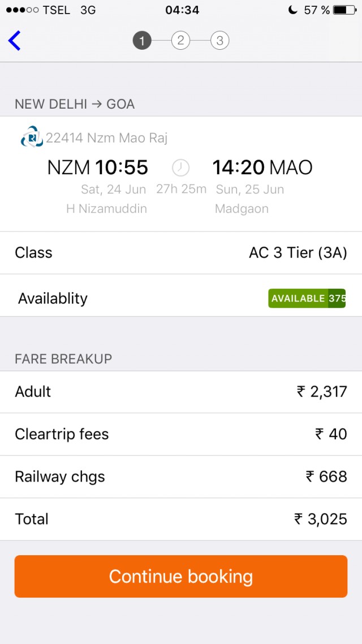This screenshot has height=644, width=362.
Task: Open the Class AC 3 Tier row
Action: 181,253
